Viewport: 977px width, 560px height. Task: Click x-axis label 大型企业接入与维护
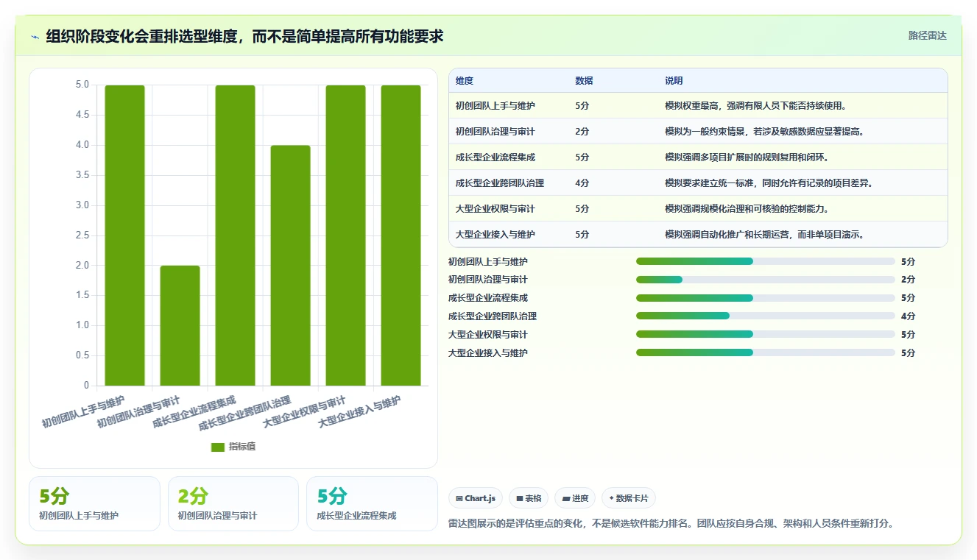point(359,413)
